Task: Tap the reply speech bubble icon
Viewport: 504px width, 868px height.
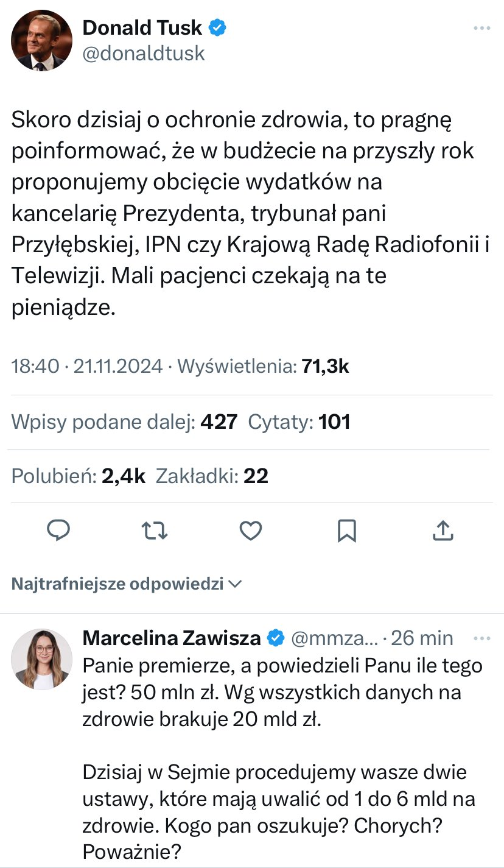Action: point(58,531)
